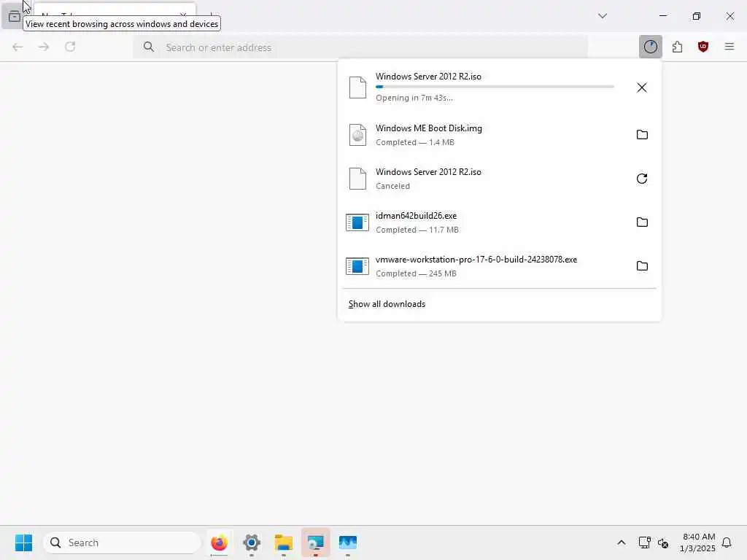Click the exe icon next to idman642build26.exe
The image size is (747, 560).
click(357, 222)
